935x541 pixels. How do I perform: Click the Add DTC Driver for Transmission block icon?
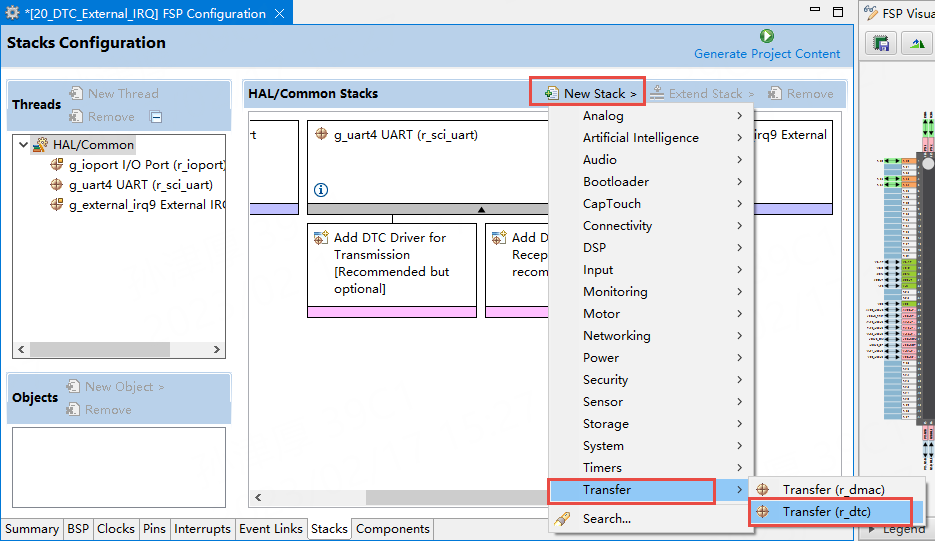(x=321, y=238)
